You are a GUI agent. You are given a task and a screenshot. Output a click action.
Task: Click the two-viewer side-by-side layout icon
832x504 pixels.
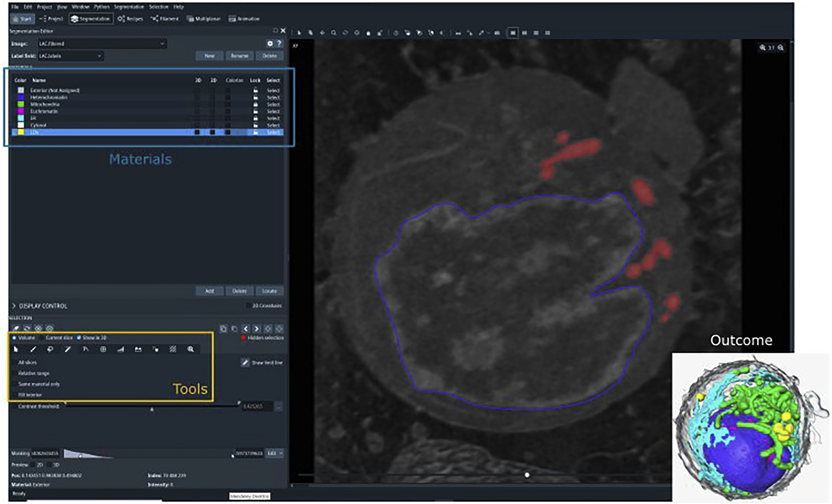click(x=524, y=33)
